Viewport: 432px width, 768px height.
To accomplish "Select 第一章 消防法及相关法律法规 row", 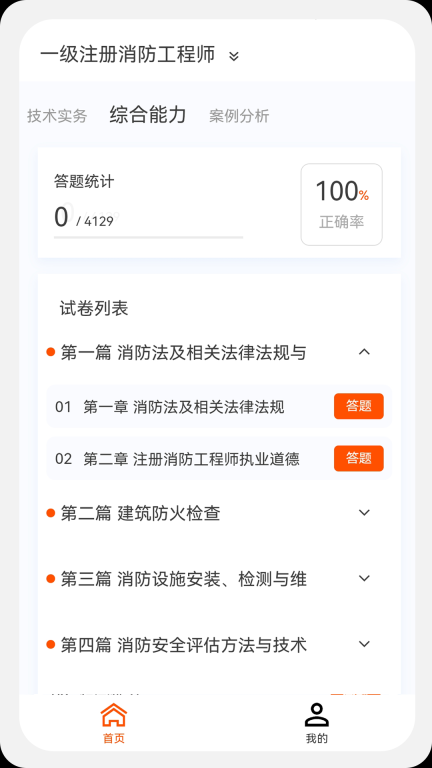I will coord(219,407).
